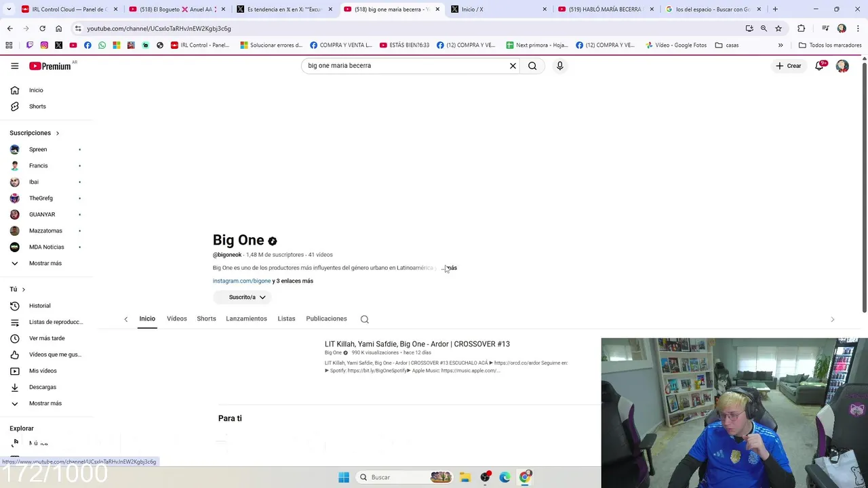
Task: Open Chrome extensions puzzle icon
Action: point(801,28)
